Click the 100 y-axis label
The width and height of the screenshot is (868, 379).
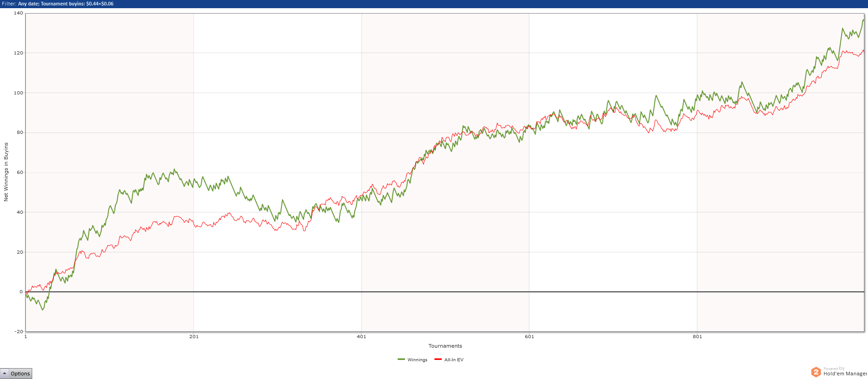point(18,93)
